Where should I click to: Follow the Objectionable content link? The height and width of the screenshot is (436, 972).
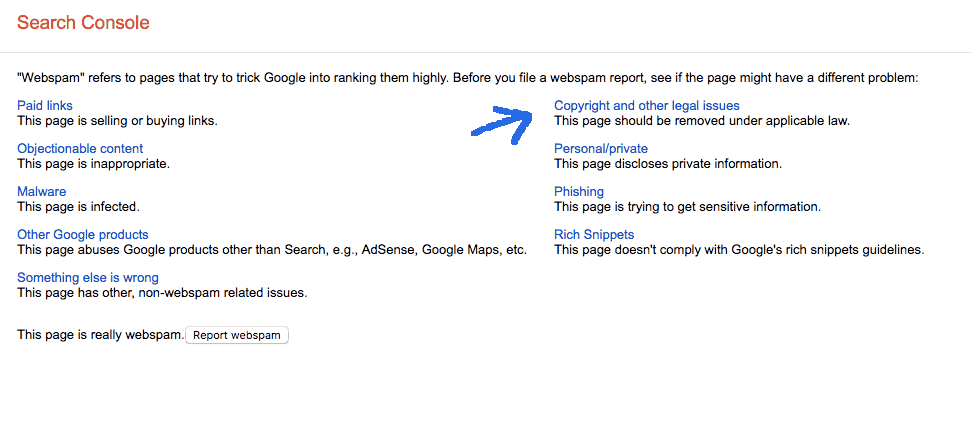tap(80, 149)
